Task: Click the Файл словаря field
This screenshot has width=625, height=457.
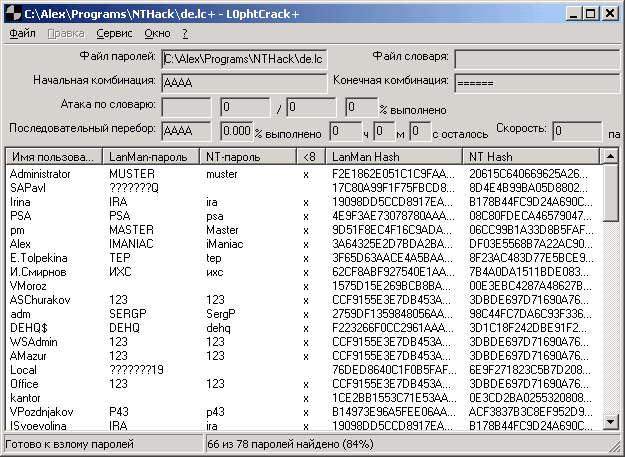Action: (537, 59)
